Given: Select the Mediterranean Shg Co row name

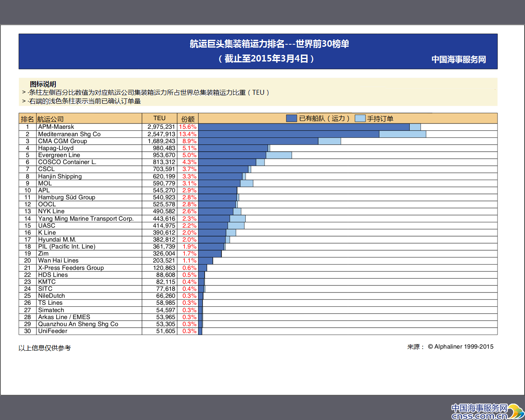Looking at the screenshot, I should tap(69, 134).
